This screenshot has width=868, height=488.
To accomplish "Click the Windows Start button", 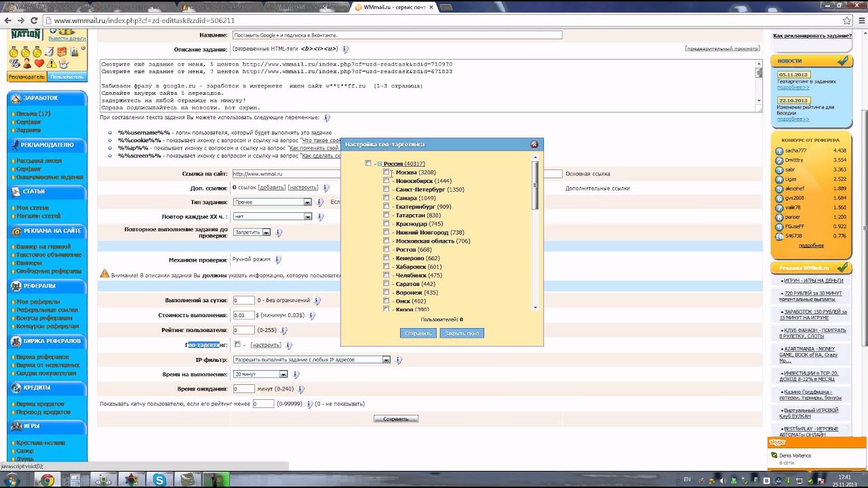I will pos(12,480).
